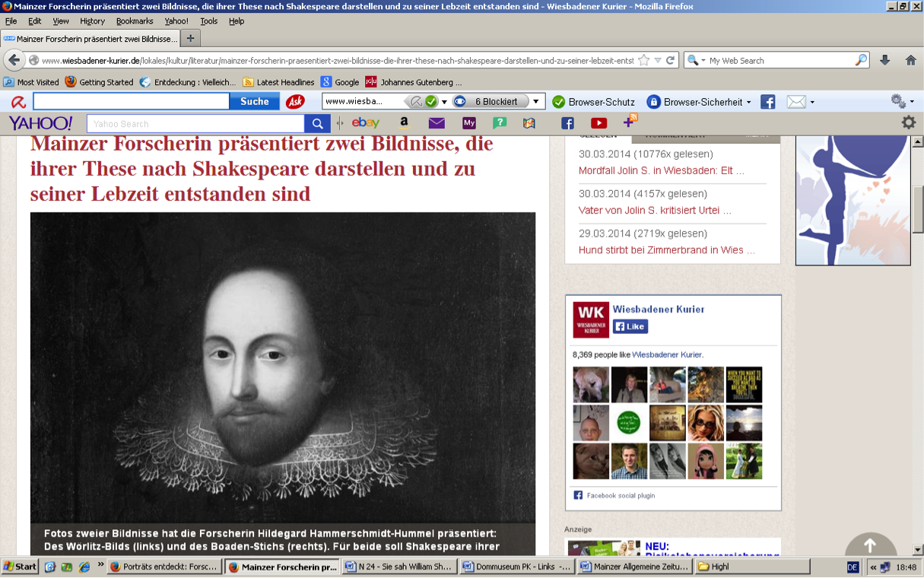
Task: Click the DE language indicator in tray
Action: coord(853,567)
